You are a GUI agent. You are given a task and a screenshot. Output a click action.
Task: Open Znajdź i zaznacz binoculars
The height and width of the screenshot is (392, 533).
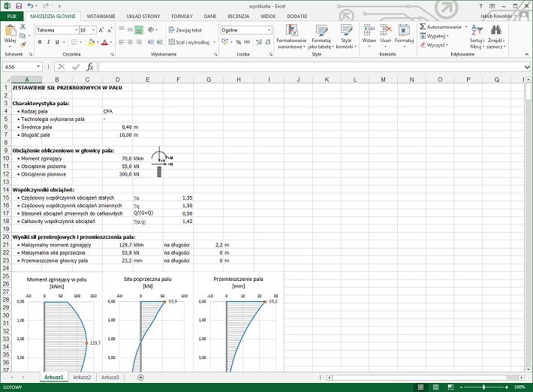coord(496,36)
